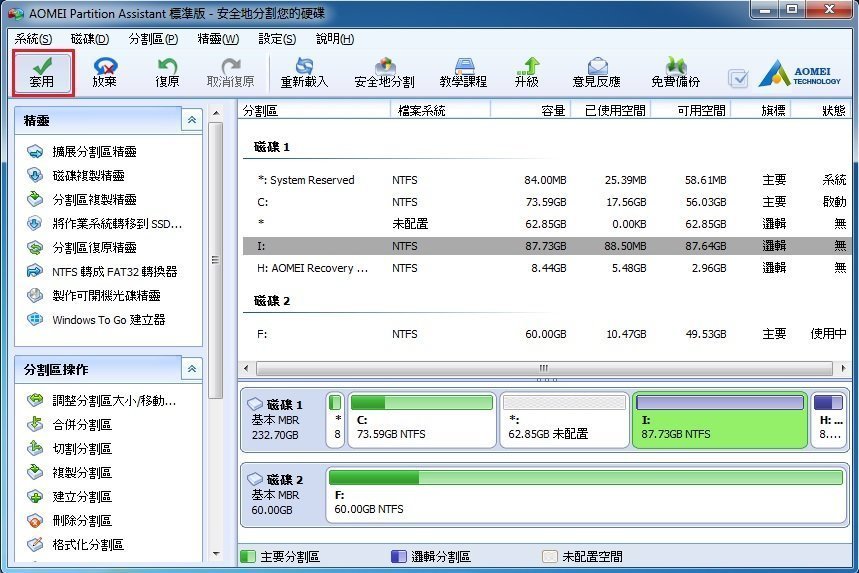Select the 刪除分割區 operation
The image size is (859, 573).
coord(69,520)
